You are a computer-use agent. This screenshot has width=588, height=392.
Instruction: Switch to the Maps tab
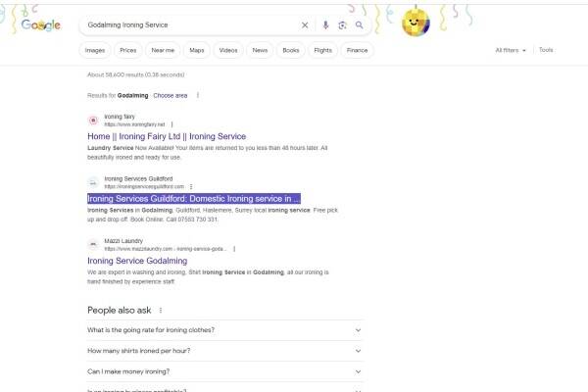197,50
